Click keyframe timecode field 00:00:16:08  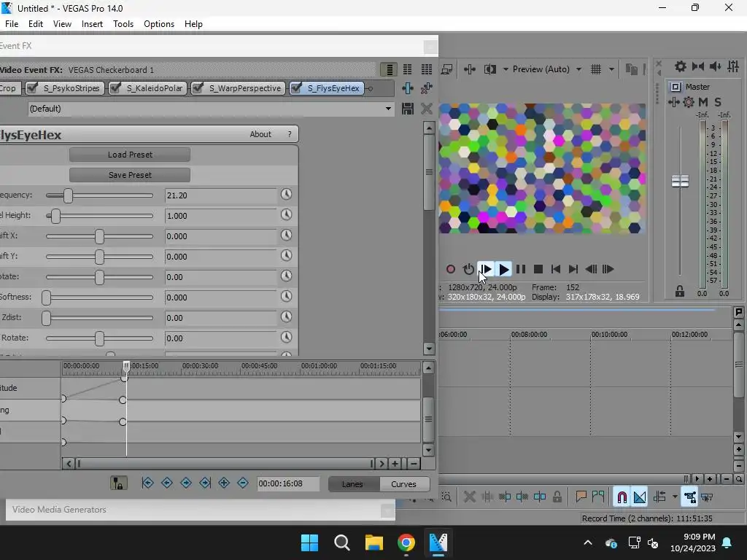pyautogui.click(x=287, y=483)
